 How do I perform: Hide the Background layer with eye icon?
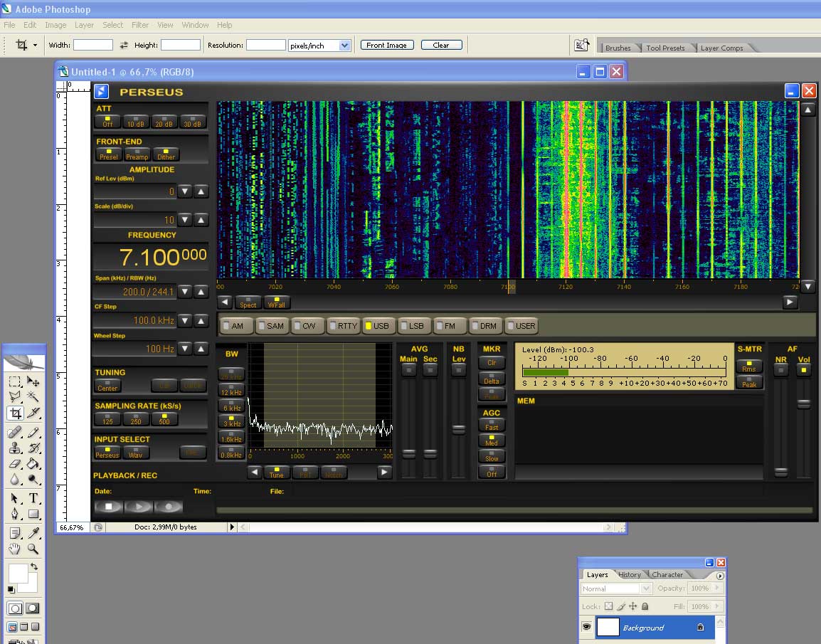(586, 627)
